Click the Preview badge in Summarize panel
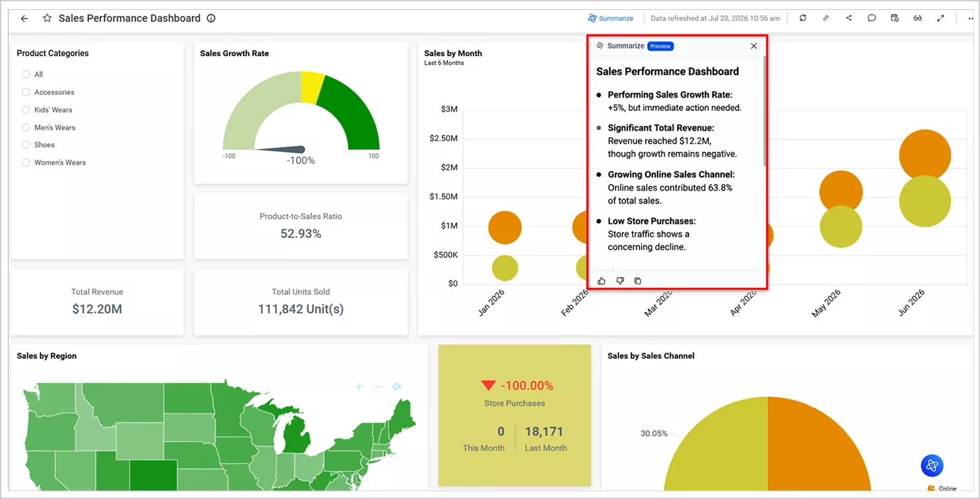 click(x=660, y=46)
